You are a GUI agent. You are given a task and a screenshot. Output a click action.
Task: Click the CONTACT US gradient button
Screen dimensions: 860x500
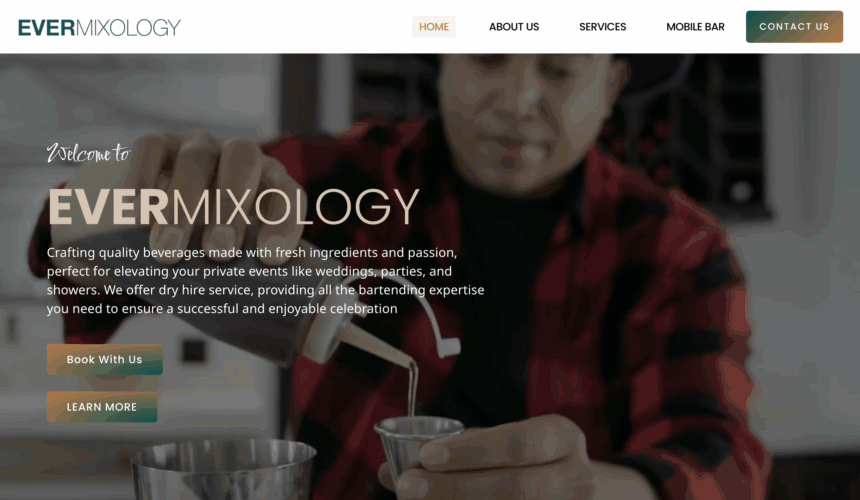(794, 26)
